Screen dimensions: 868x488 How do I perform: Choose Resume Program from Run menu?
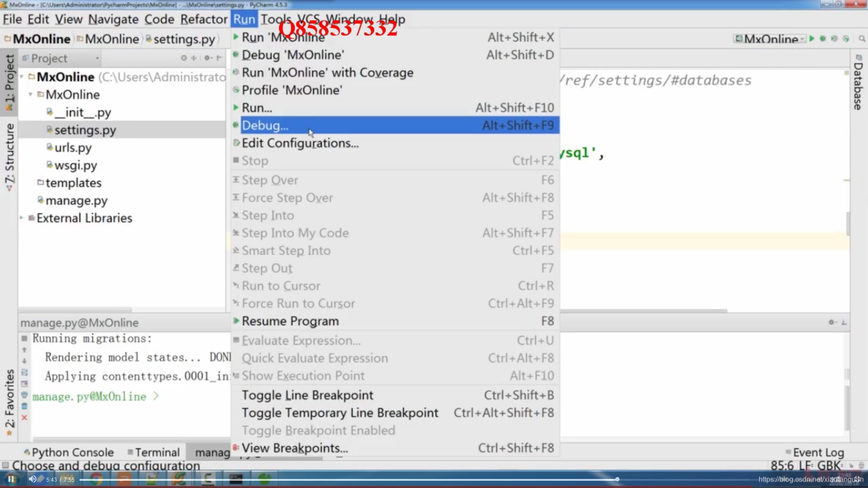(395, 321)
